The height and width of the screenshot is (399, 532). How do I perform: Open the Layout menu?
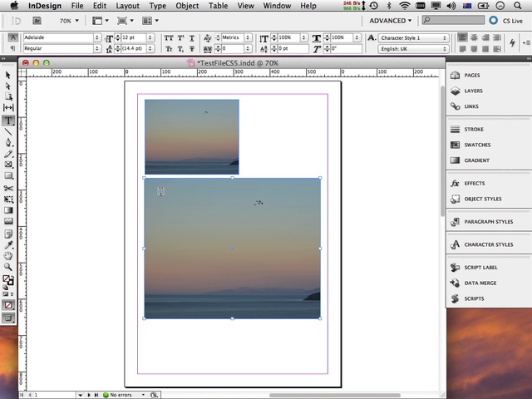(x=127, y=6)
